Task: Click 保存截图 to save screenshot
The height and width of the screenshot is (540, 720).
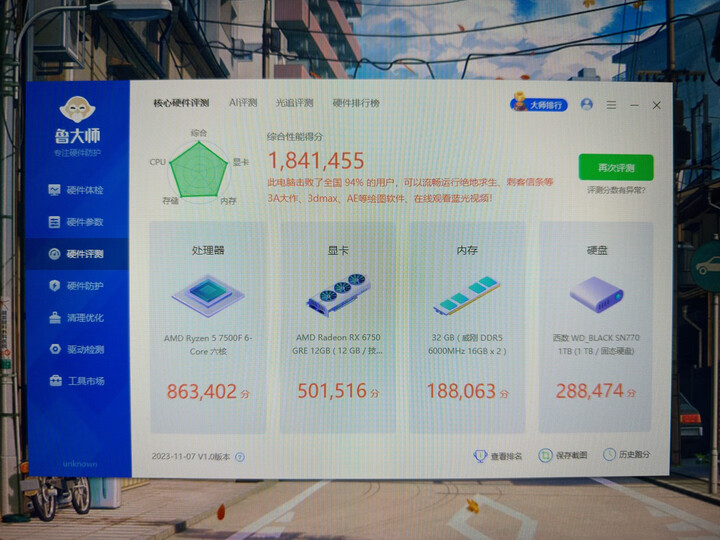Action: click(x=563, y=456)
